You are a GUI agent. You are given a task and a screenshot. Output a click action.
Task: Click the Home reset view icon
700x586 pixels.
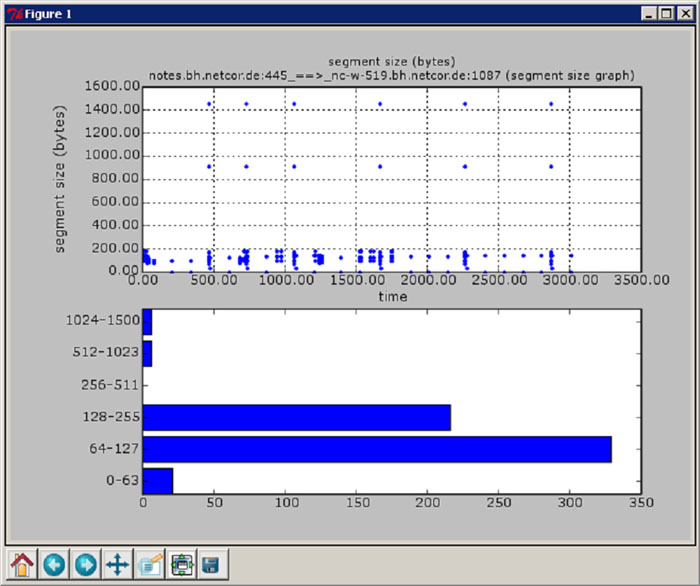pyautogui.click(x=22, y=565)
